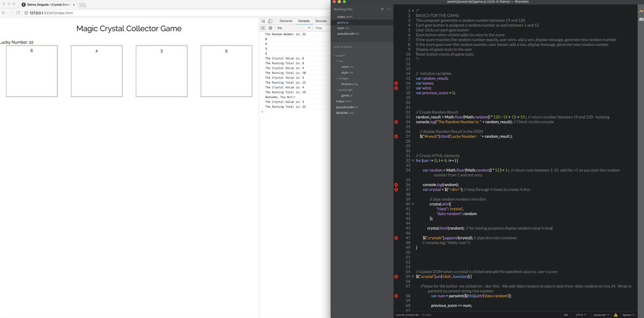644x318 pixels.
Task: Open the 'top' JavaScript context dropdown
Action: pyautogui.click(x=294, y=27)
